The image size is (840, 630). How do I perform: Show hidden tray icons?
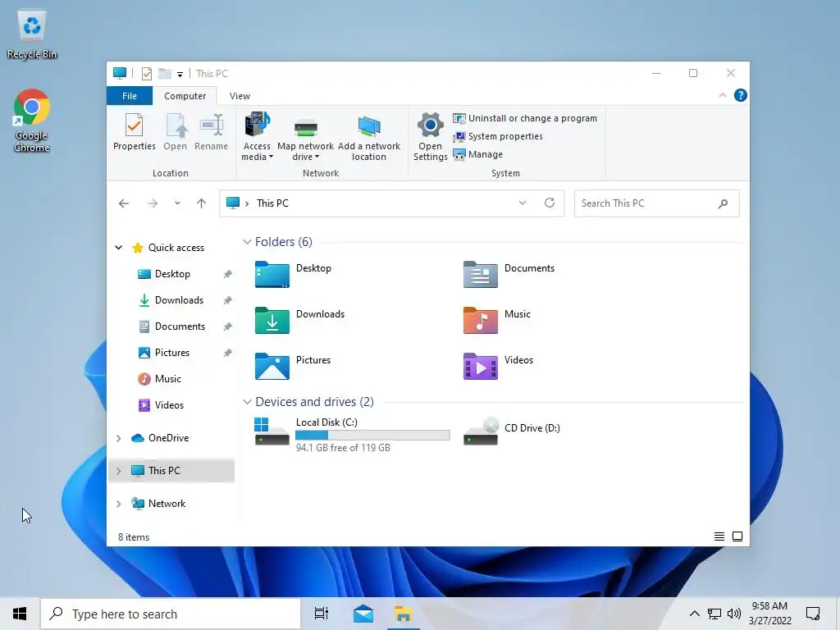click(694, 614)
